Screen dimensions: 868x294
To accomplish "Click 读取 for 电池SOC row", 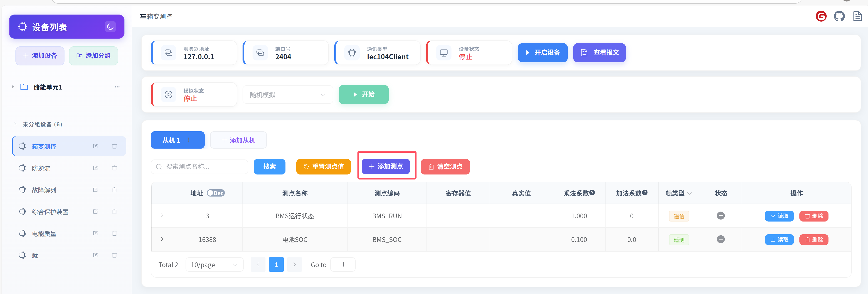I will coord(779,240).
